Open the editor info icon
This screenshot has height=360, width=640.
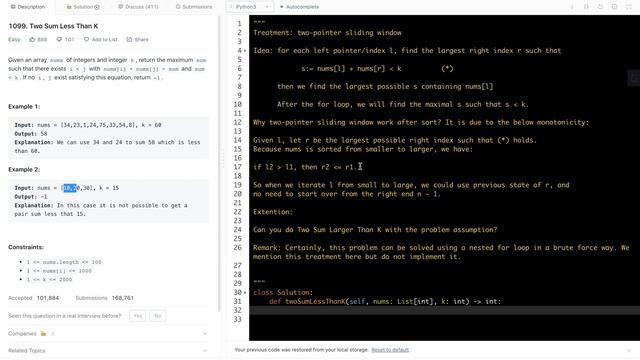click(x=572, y=7)
